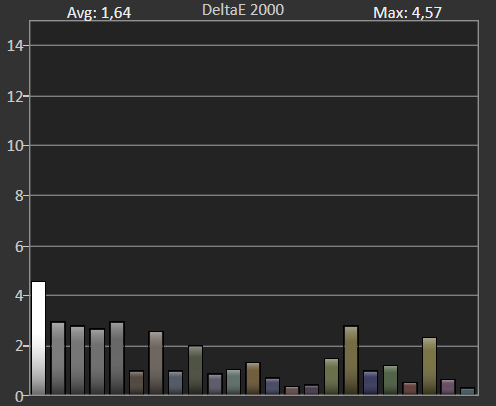Select the olive green bar reaching about 1.5
The width and height of the screenshot is (496, 406).
point(331,377)
